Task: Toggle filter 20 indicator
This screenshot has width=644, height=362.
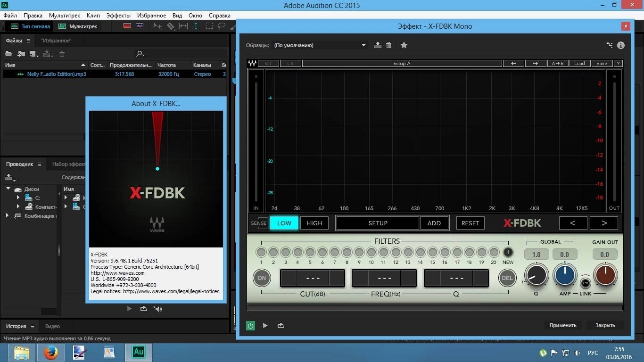Action: point(494,252)
